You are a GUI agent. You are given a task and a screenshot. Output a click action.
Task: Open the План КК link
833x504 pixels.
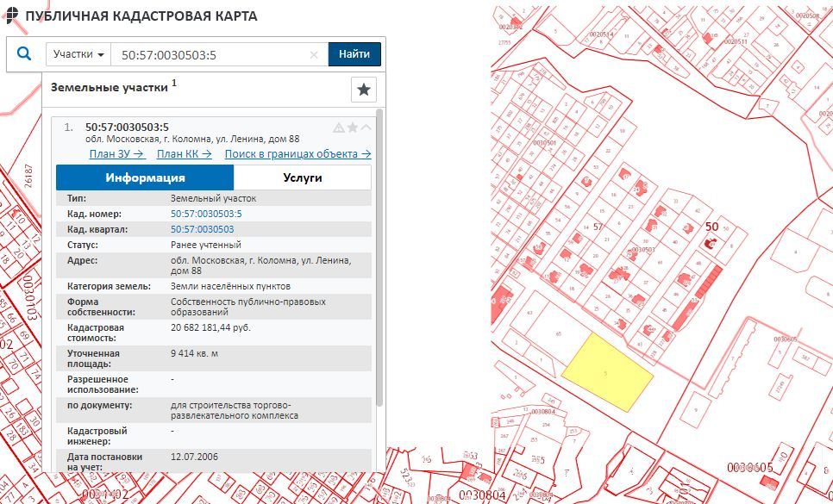[184, 154]
